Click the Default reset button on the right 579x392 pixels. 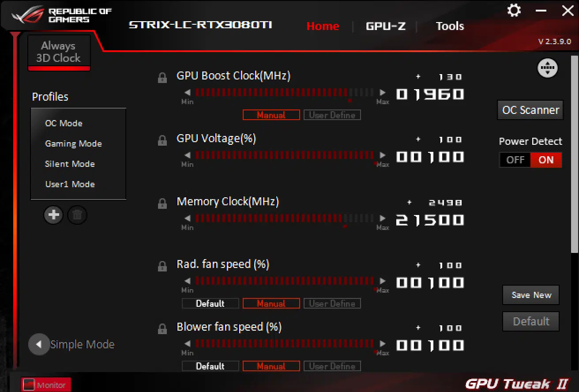(531, 321)
